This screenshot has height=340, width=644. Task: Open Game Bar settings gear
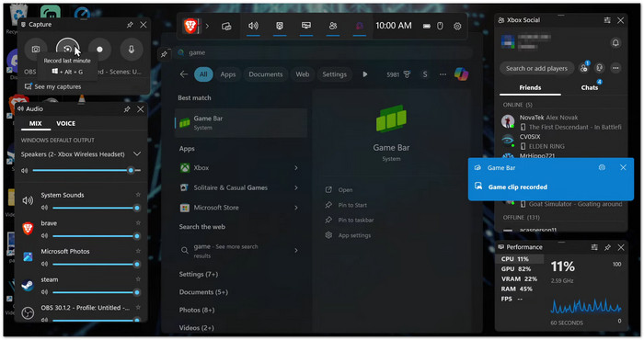[457, 27]
